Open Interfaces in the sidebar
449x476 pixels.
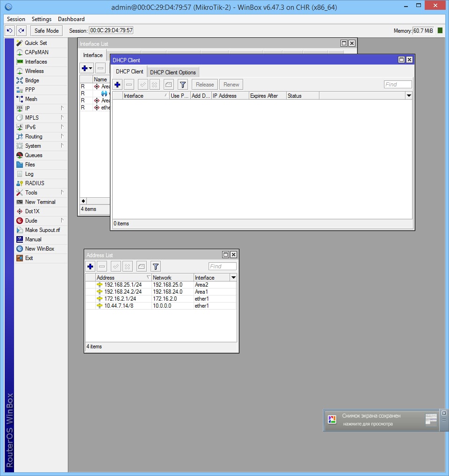pos(41,62)
